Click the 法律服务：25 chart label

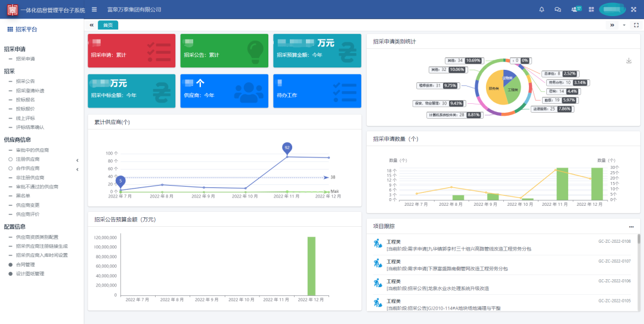click(552, 109)
